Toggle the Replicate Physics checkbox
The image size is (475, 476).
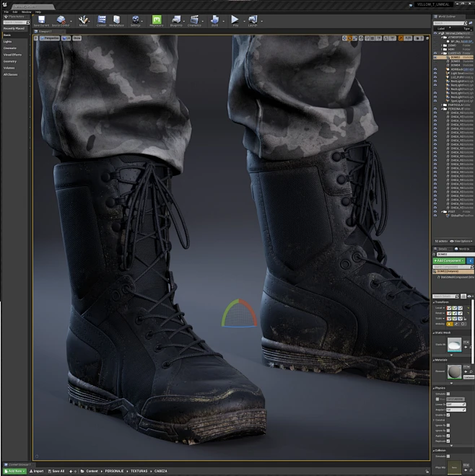pyautogui.click(x=448, y=441)
